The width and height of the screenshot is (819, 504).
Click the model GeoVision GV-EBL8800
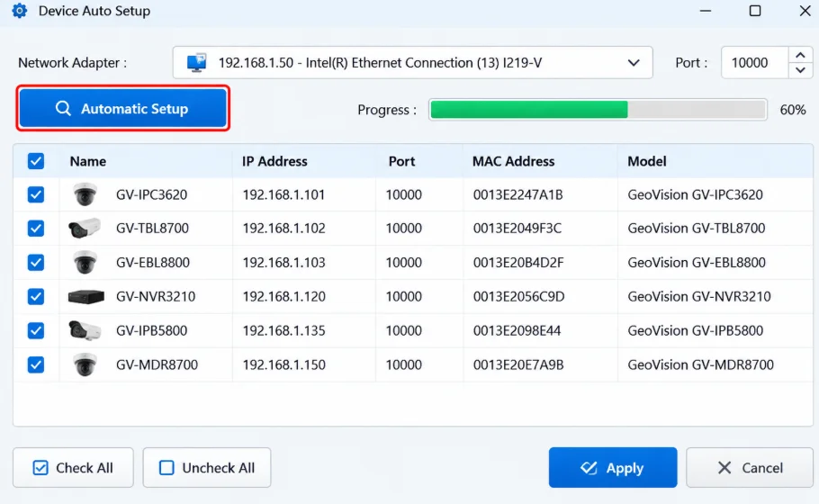pyautogui.click(x=697, y=262)
